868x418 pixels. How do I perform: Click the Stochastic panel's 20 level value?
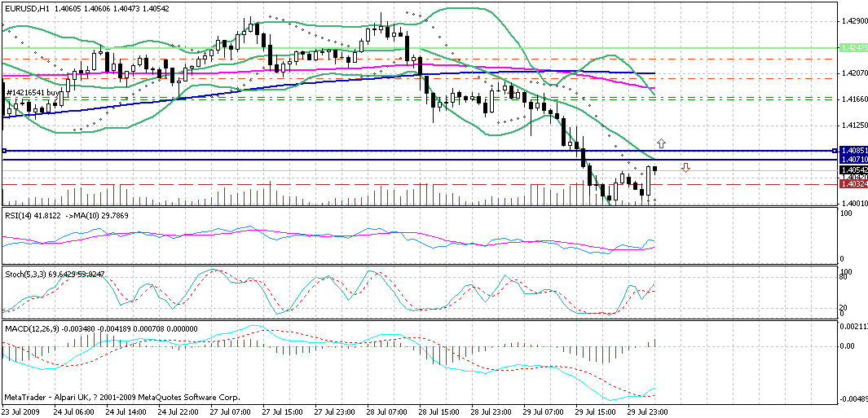pos(844,307)
